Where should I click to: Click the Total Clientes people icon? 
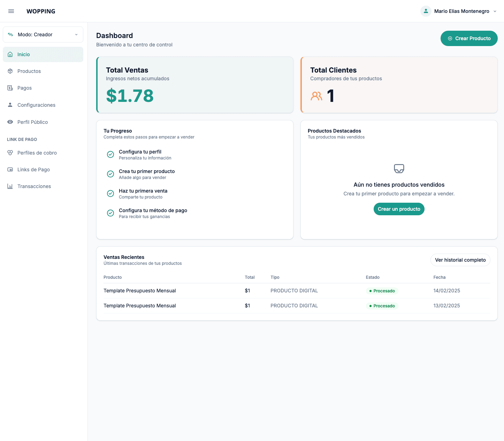click(316, 96)
